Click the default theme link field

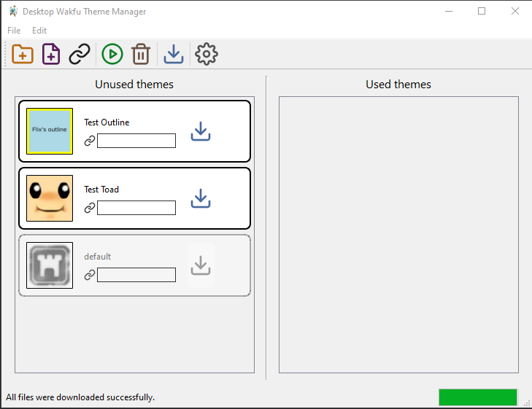[x=136, y=275]
